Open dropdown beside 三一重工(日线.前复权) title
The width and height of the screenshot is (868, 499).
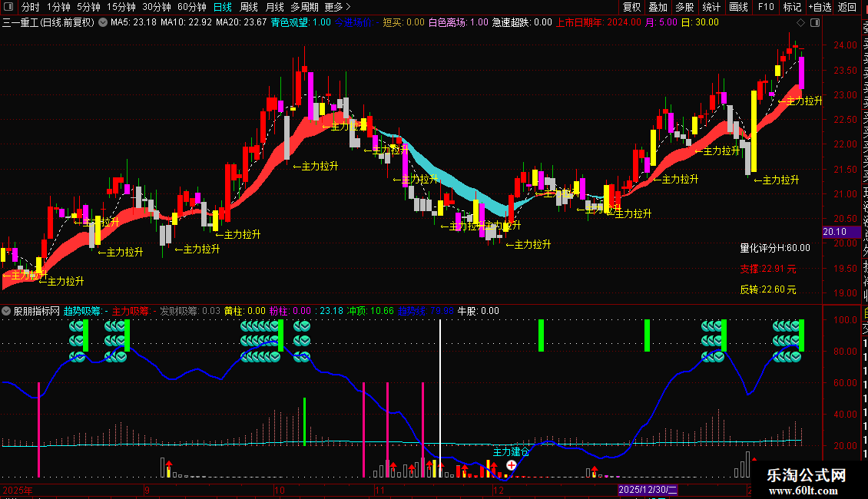[x=103, y=23]
